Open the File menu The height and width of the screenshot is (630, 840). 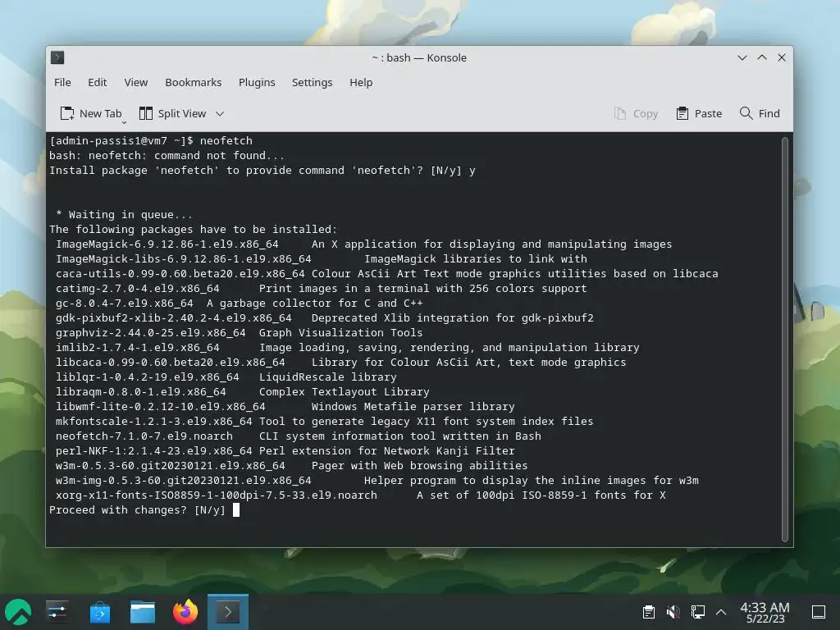[x=62, y=83]
